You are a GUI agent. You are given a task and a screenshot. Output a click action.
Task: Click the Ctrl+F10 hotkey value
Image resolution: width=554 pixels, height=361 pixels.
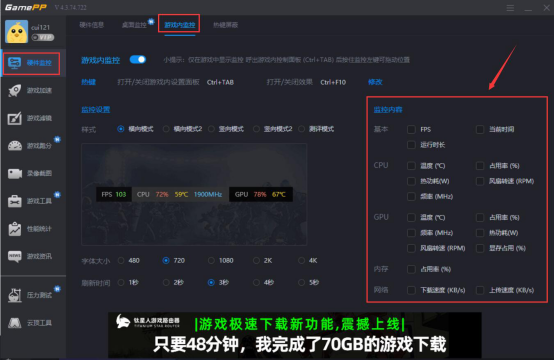(333, 82)
